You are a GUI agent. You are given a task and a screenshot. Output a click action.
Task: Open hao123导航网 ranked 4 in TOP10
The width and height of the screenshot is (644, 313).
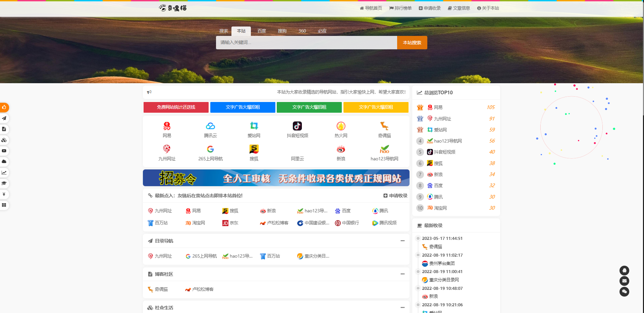(x=444, y=141)
